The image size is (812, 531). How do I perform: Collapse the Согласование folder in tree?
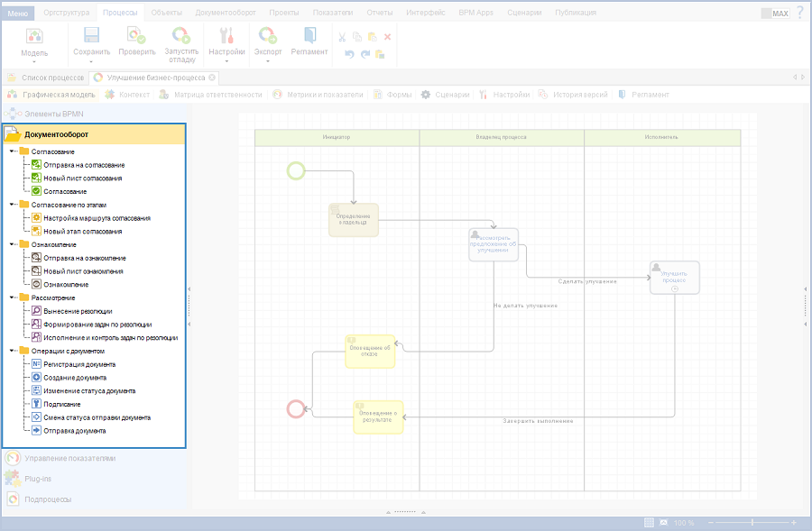click(12, 151)
